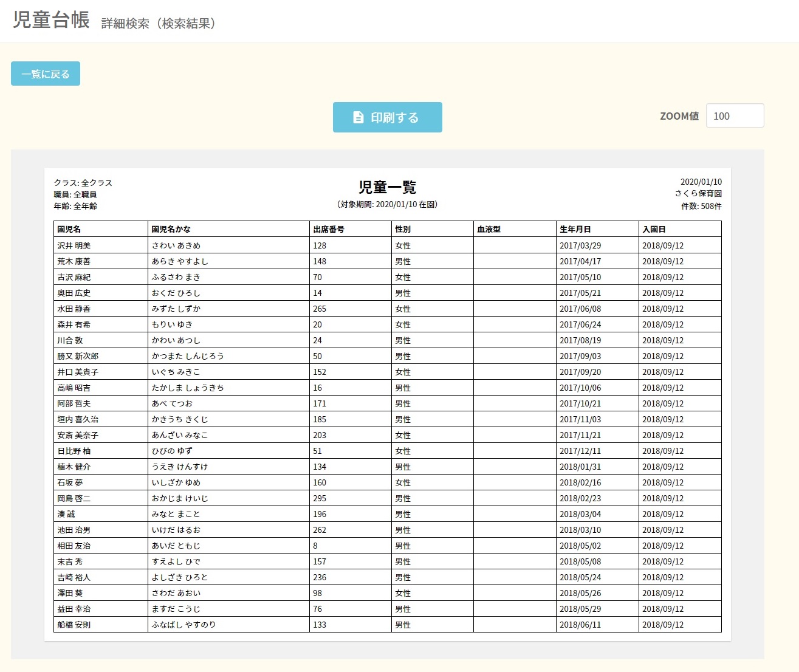
Task: Select the 児童一覧 report title
Action: click(388, 187)
